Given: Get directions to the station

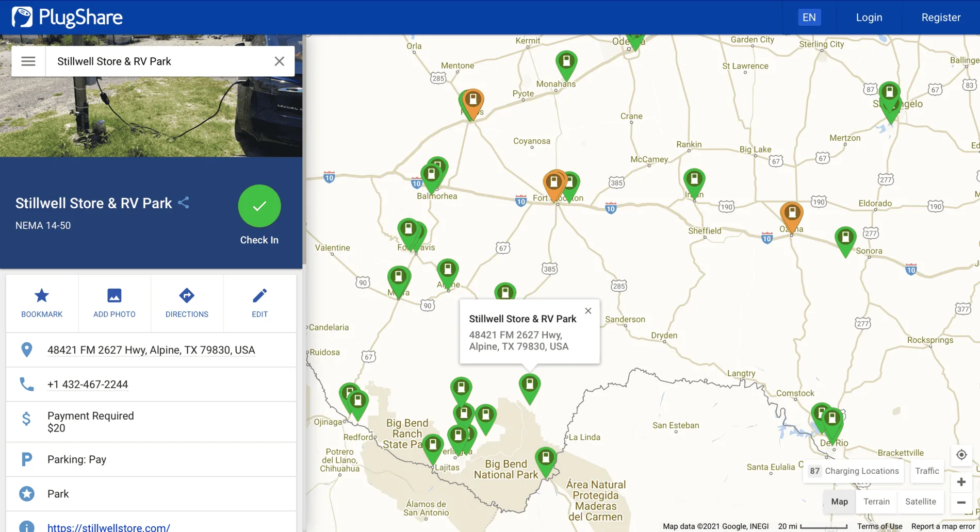Looking at the screenshot, I should pyautogui.click(x=187, y=303).
